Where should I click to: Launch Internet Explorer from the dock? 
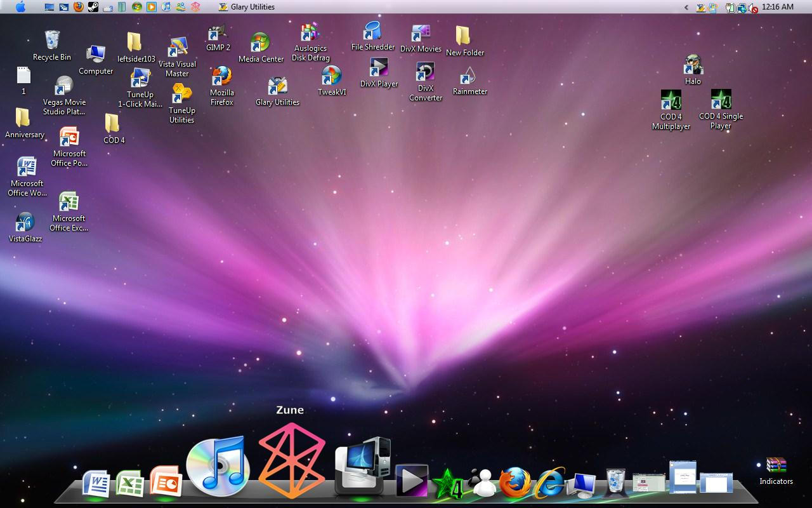click(x=549, y=483)
